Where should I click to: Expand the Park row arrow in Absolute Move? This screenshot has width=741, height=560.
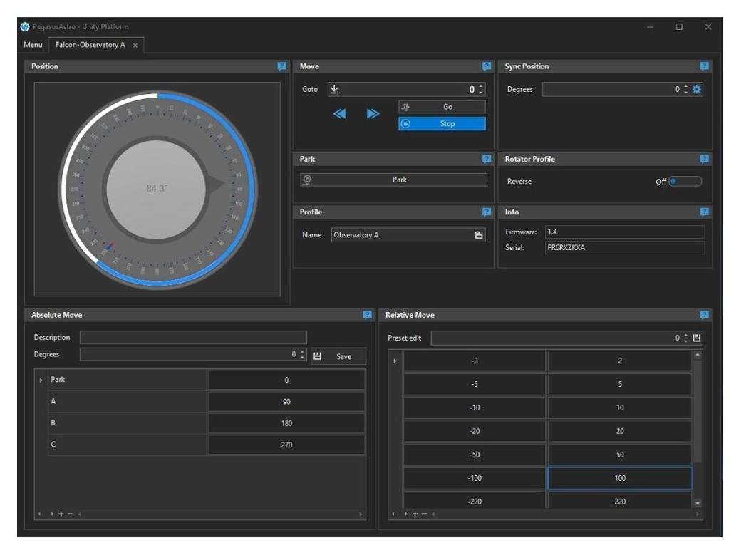point(41,380)
